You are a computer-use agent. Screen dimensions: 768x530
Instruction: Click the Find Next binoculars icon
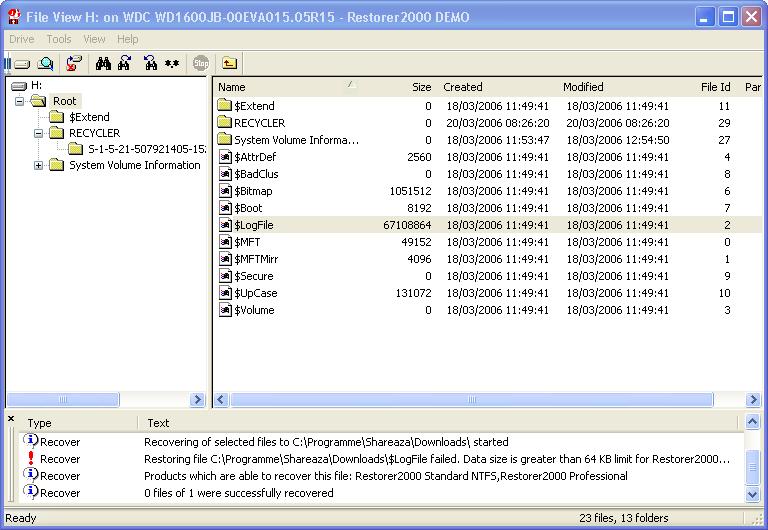[x=124, y=63]
